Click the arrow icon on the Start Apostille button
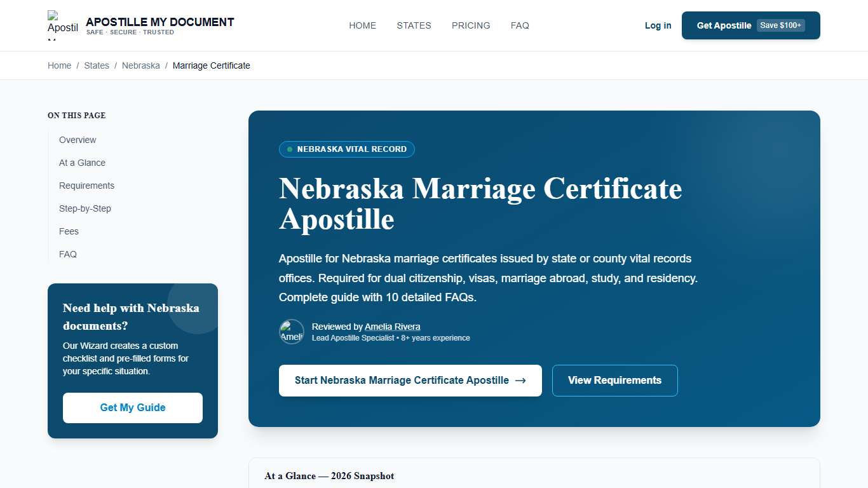 coord(520,380)
